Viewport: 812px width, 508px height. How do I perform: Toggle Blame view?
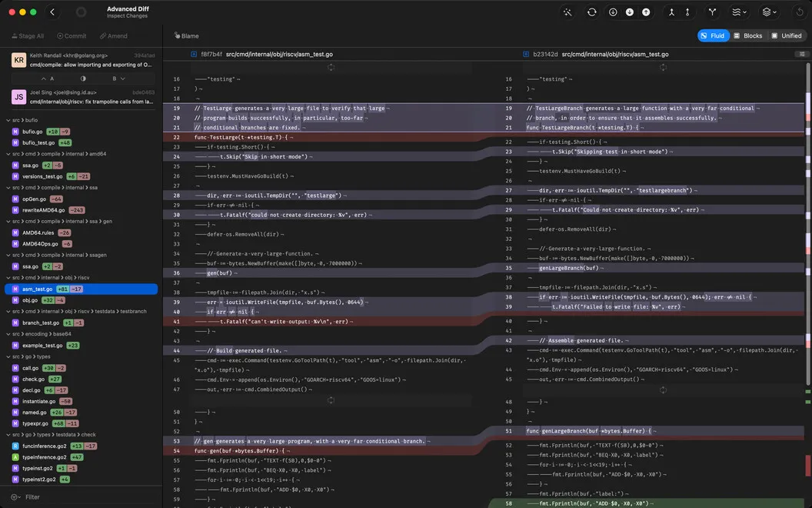pyautogui.click(x=186, y=35)
